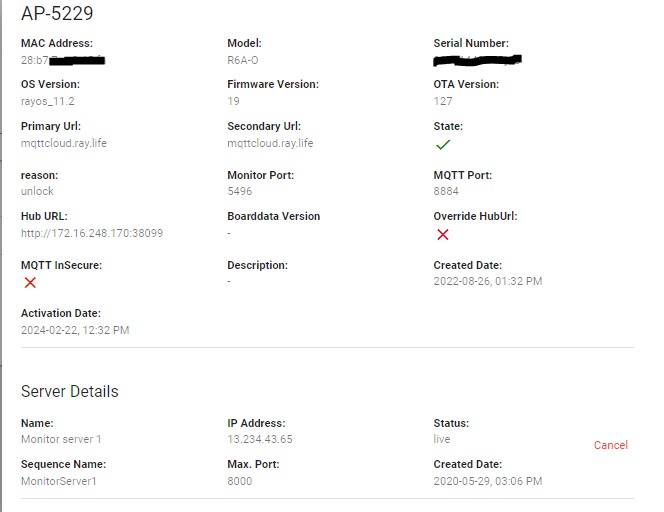
Task: Click the Hub URL http://172.16.248.170:38099
Action: pyautogui.click(x=92, y=233)
